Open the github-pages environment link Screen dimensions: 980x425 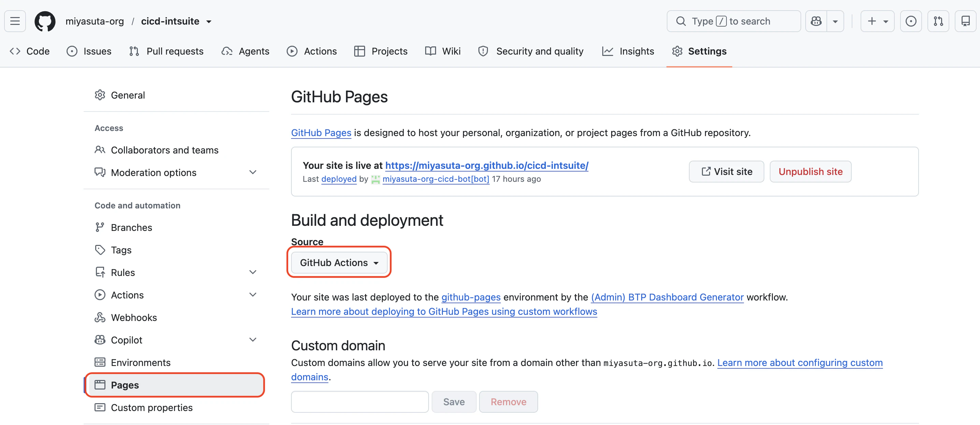471,297
